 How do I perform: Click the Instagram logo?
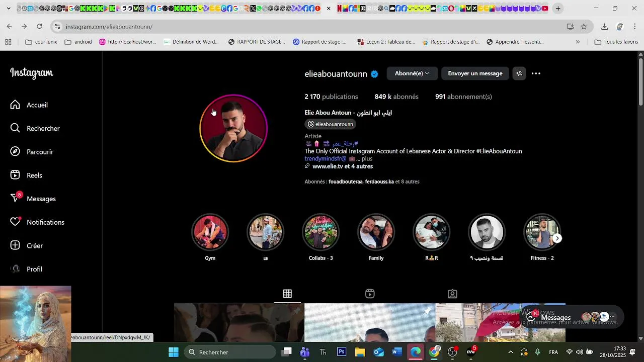point(32,73)
